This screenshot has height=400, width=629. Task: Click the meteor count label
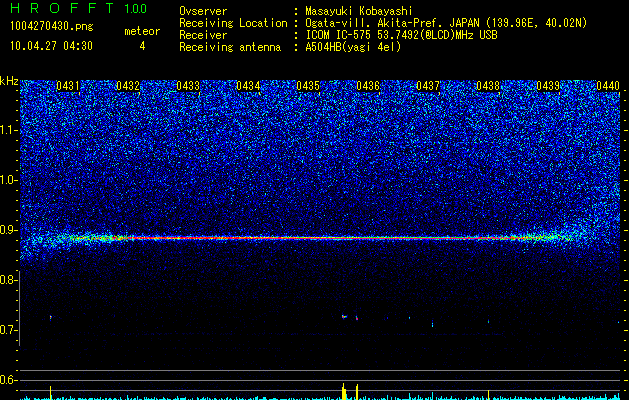pos(142,31)
